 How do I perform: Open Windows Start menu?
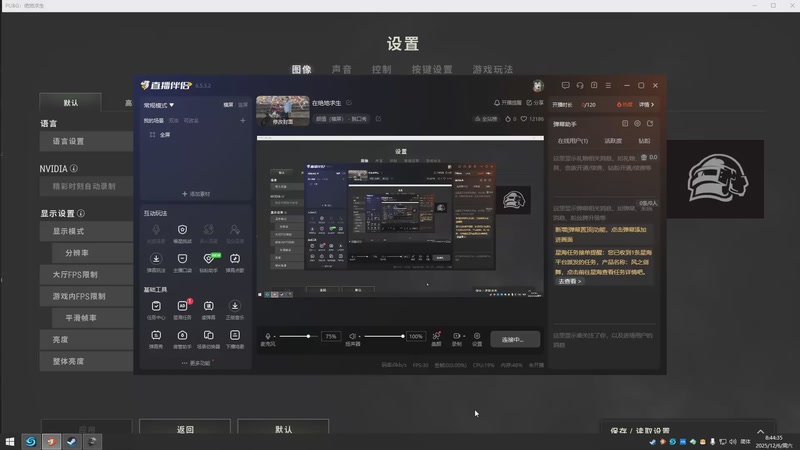point(10,441)
